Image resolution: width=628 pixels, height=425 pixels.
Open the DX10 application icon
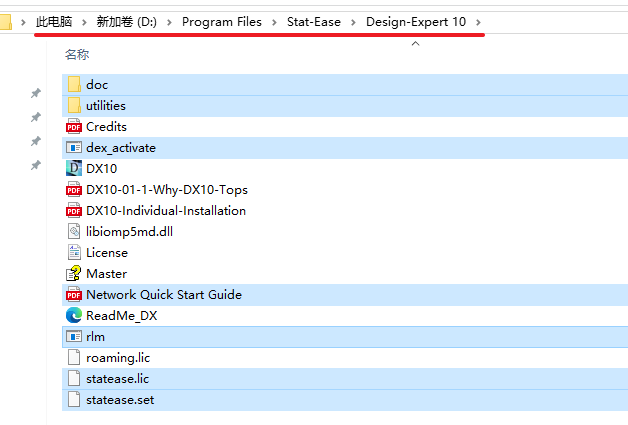(x=73, y=169)
